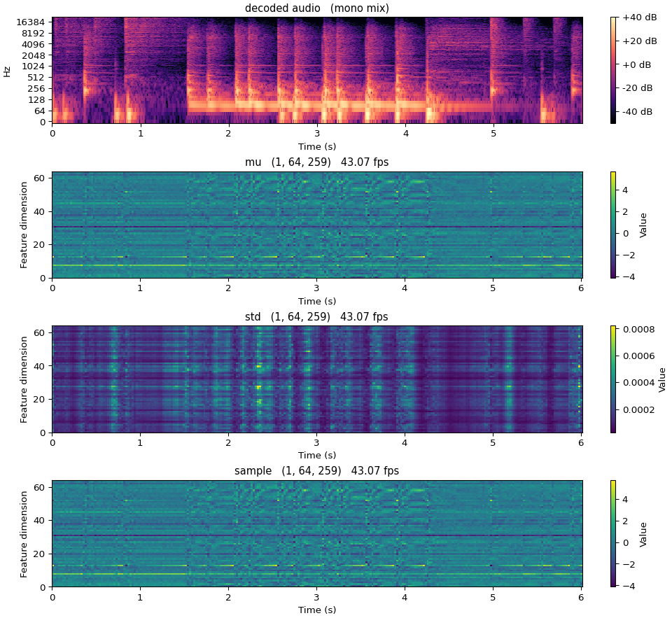Click the '1024' frequency tick label
The height and width of the screenshot is (618, 672).
(x=33, y=66)
